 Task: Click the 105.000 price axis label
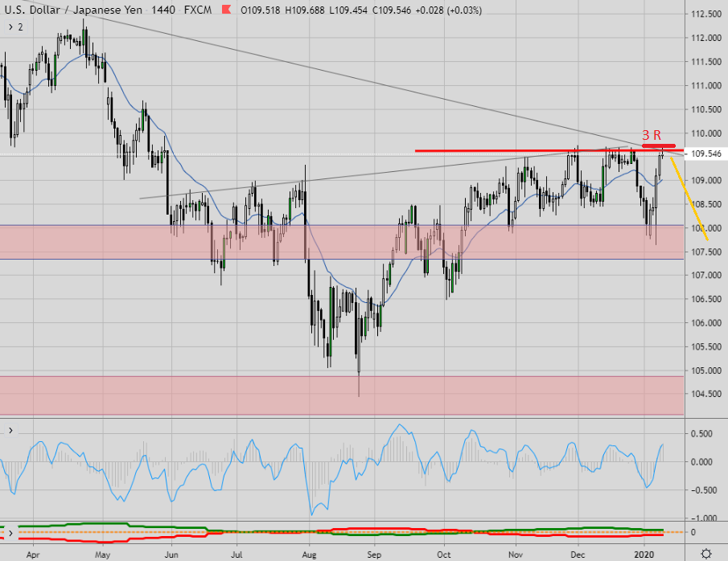point(706,371)
